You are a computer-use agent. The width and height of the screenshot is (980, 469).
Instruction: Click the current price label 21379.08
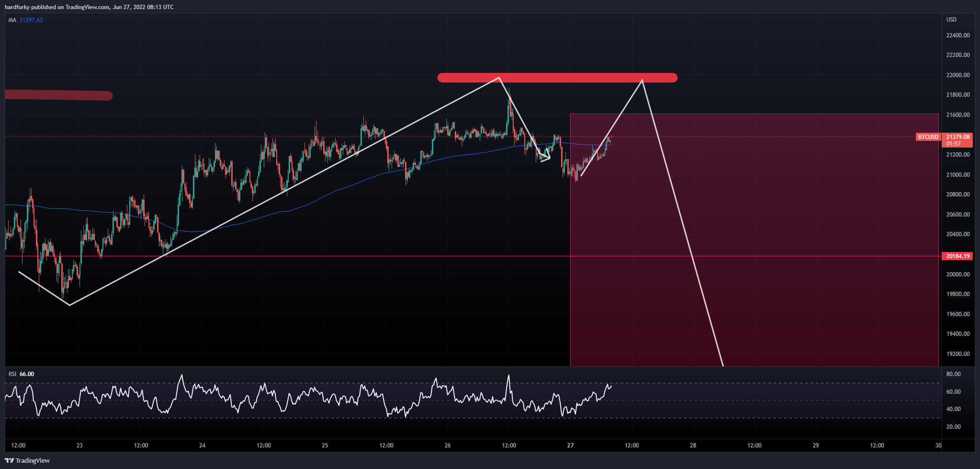point(958,137)
